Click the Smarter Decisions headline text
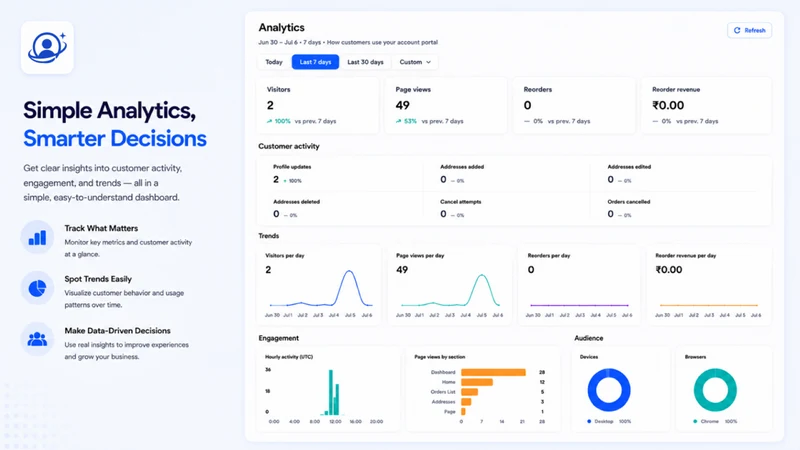 pyautogui.click(x=115, y=138)
